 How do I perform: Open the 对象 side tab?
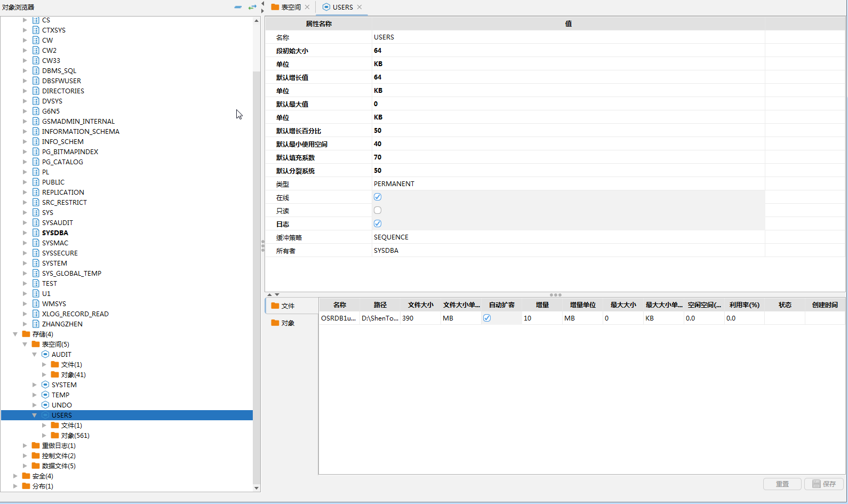287,323
